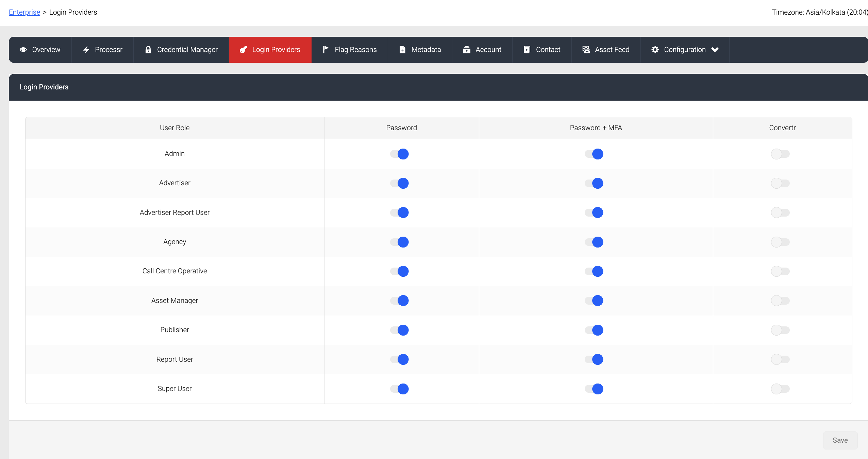
Task: Toggle Password for Call Centre Operative
Action: (399, 271)
